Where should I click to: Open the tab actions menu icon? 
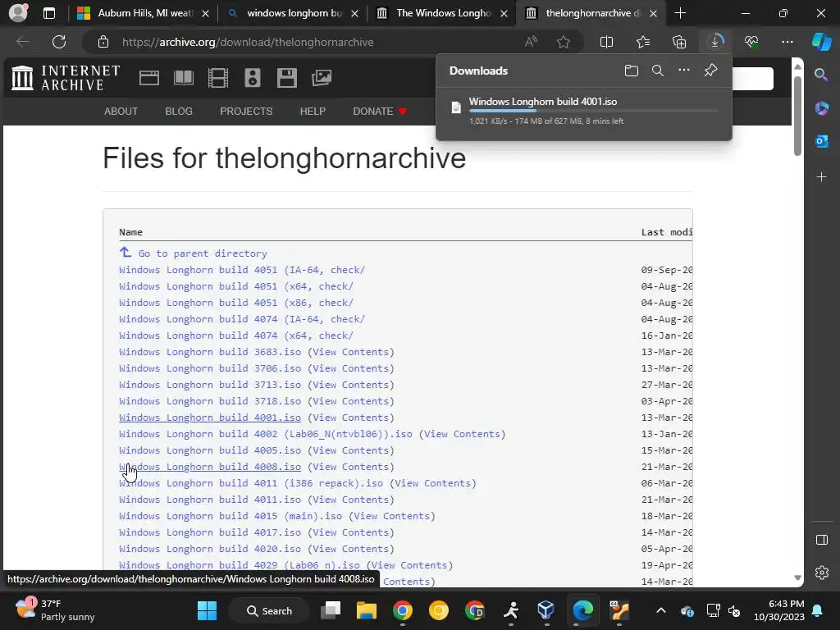49,13
